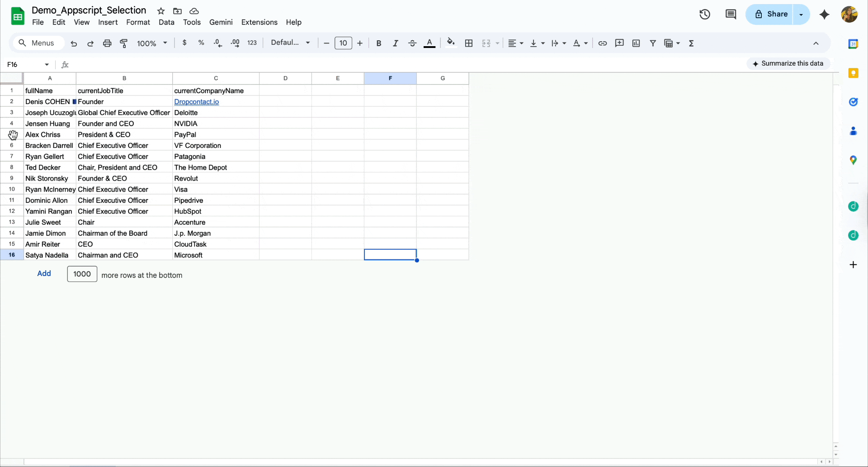Expand the Name Box dropdown arrow
Image resolution: width=868 pixels, height=467 pixels.
click(x=47, y=65)
